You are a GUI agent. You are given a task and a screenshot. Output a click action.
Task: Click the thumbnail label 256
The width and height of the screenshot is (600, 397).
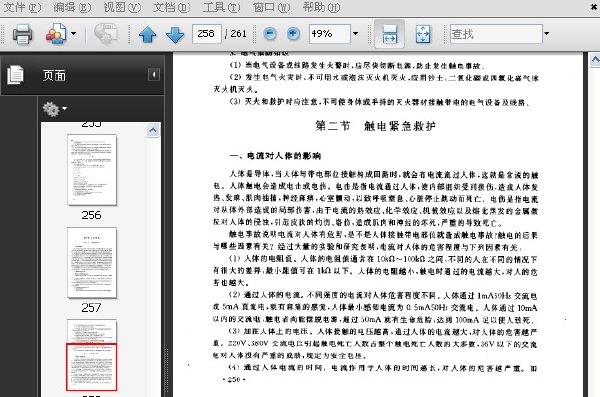click(x=91, y=215)
